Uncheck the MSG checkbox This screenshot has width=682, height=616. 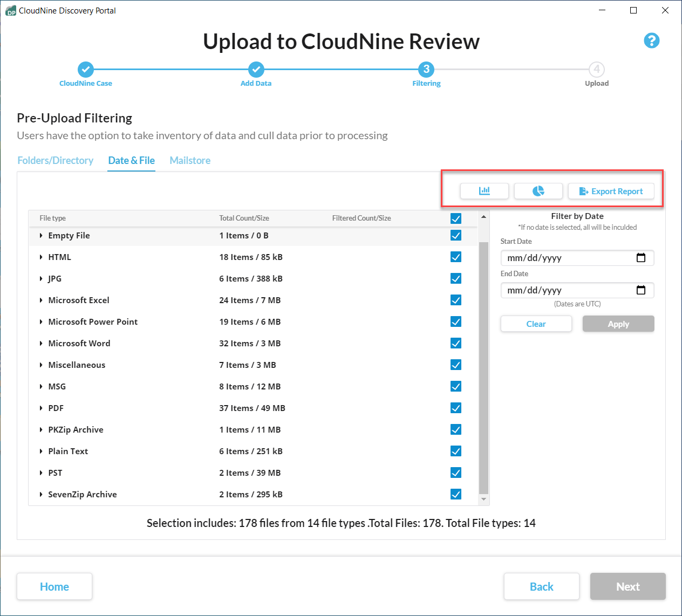[456, 386]
